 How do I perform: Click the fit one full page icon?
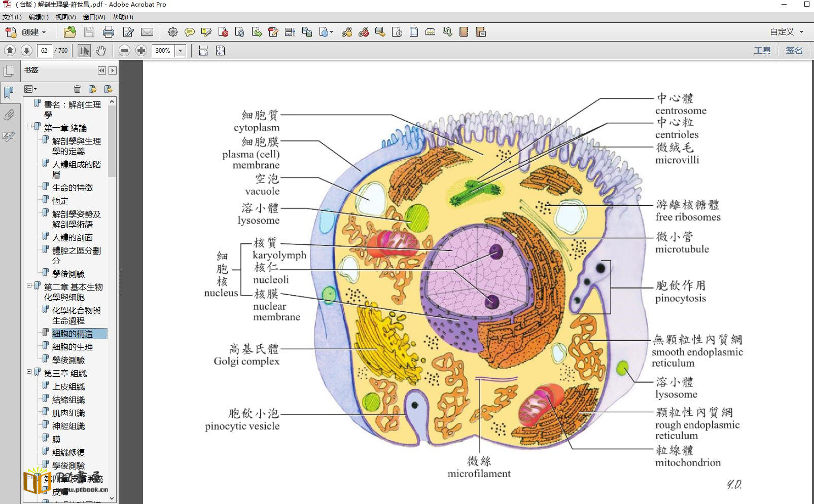(x=220, y=50)
